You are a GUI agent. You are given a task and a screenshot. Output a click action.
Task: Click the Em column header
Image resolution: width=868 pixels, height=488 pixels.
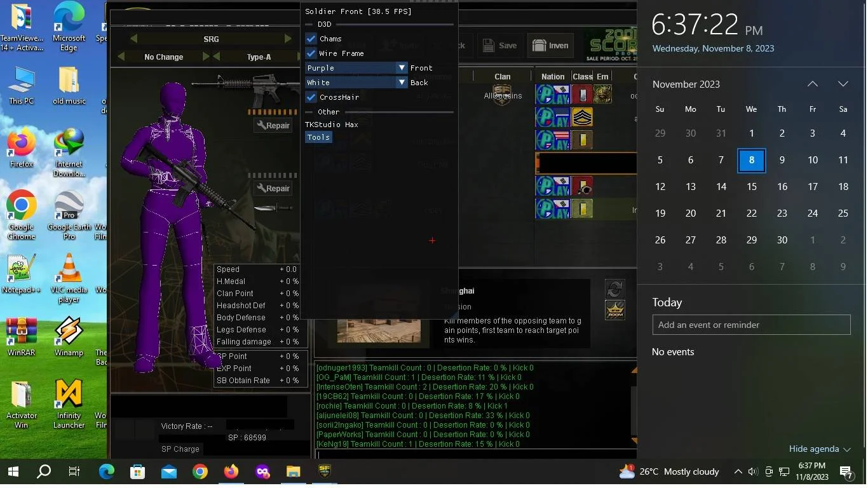pos(602,76)
